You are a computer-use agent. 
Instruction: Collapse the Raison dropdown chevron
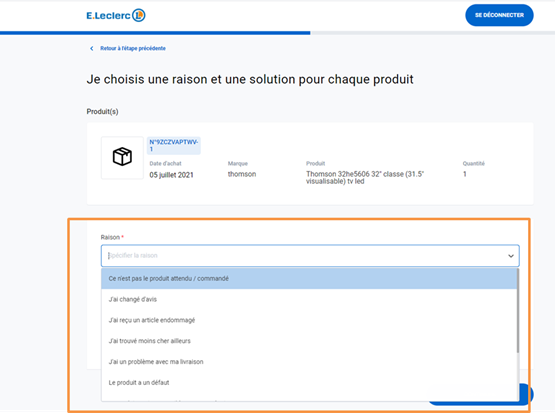click(511, 256)
